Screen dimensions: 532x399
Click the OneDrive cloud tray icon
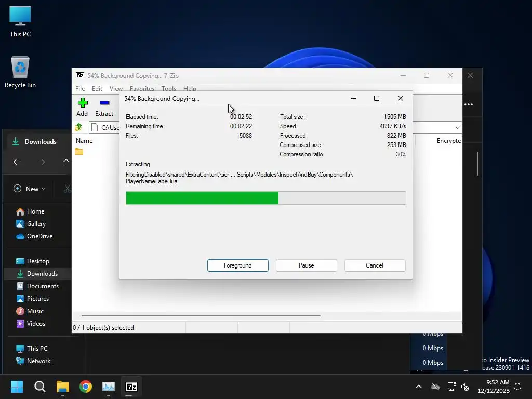click(435, 387)
